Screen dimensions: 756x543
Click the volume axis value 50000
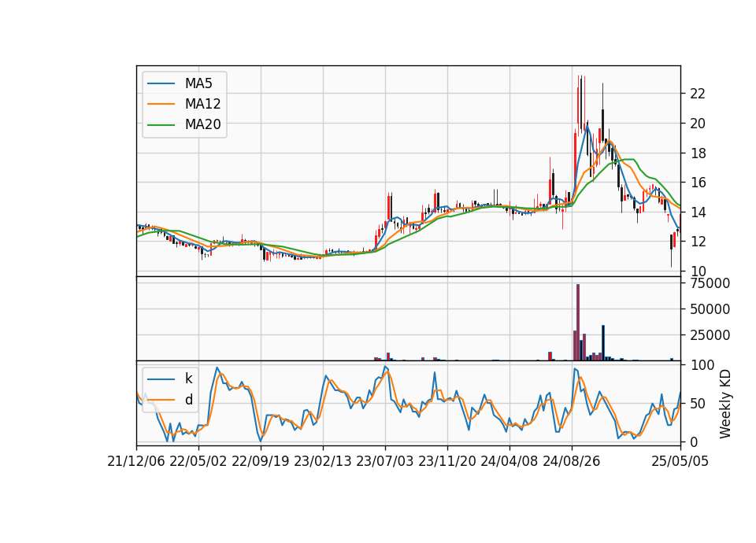(x=710, y=309)
